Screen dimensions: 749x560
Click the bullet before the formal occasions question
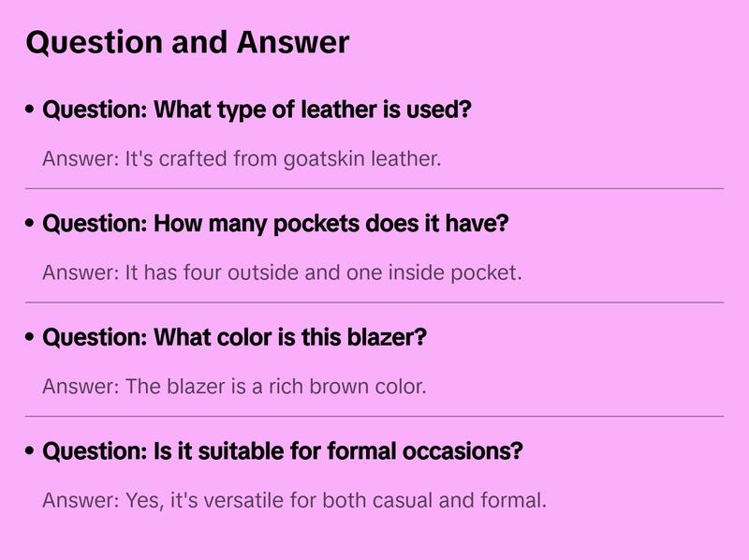pos(31,451)
